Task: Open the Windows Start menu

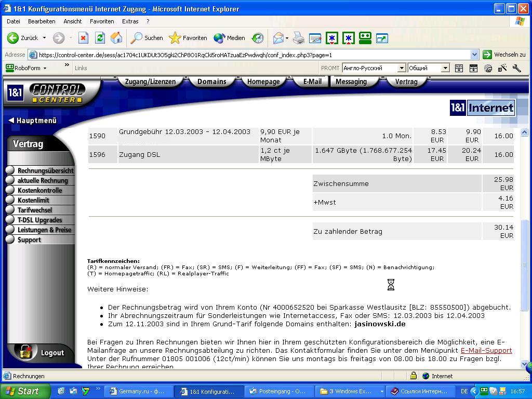Action: point(25,391)
